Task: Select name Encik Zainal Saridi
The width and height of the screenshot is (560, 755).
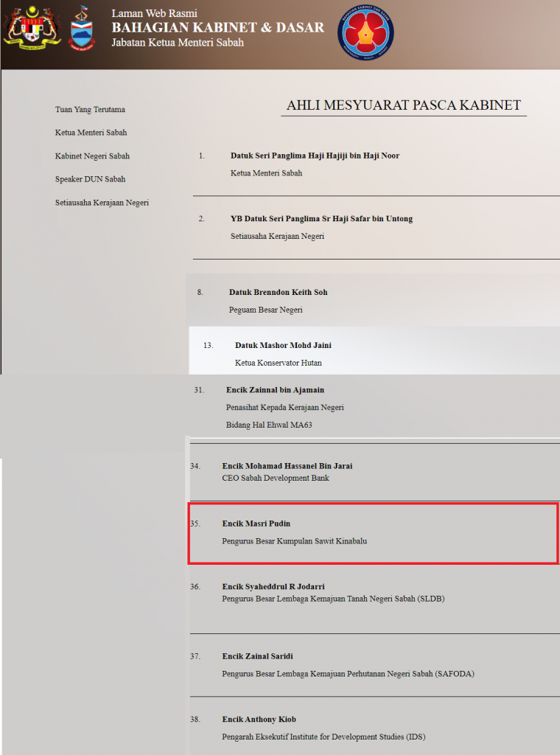Action: (x=257, y=656)
